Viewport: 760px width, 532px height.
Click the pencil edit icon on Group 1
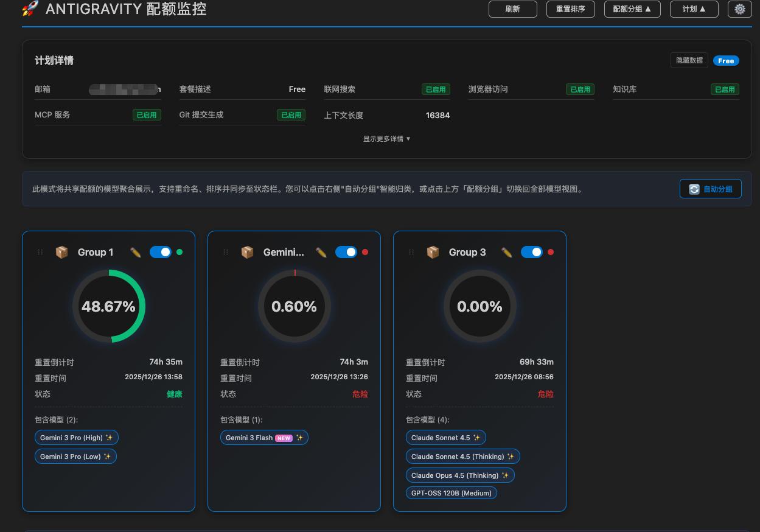(136, 252)
